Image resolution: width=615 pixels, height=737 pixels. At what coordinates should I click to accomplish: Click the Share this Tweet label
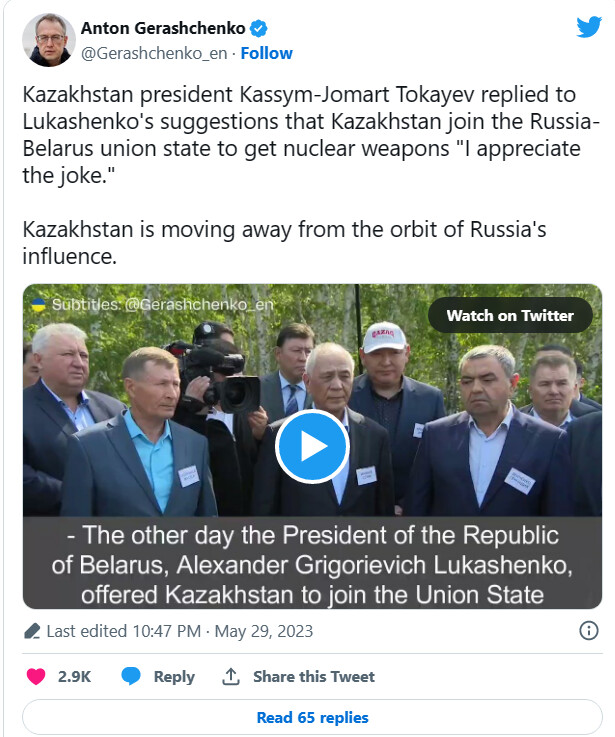tap(313, 677)
